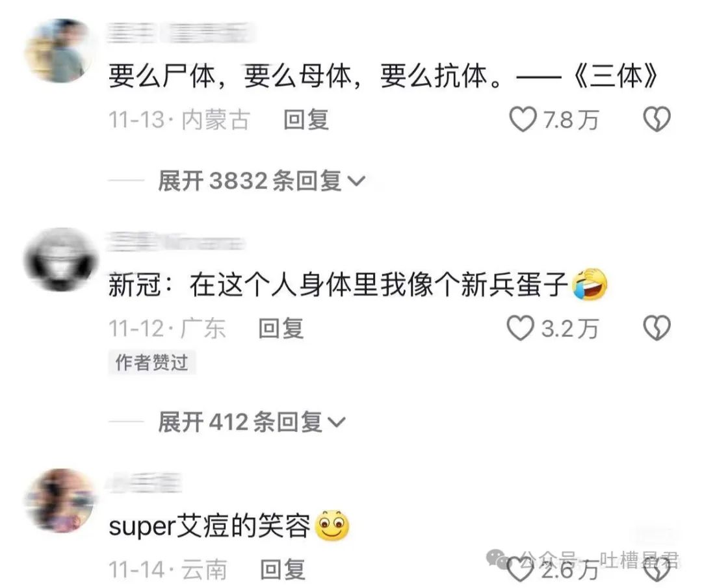Reply to the 云南 comment
This screenshot has height=588, width=702.
(283, 570)
